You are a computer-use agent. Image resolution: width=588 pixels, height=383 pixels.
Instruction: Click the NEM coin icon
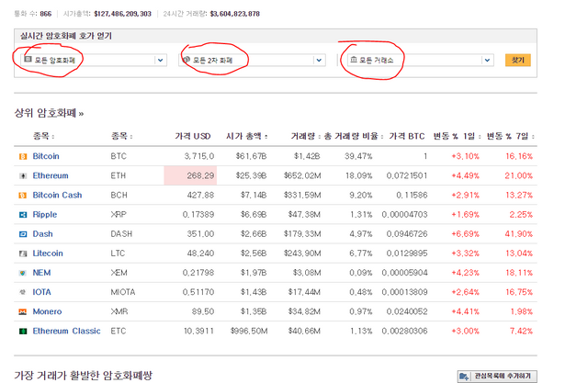[x=23, y=273]
